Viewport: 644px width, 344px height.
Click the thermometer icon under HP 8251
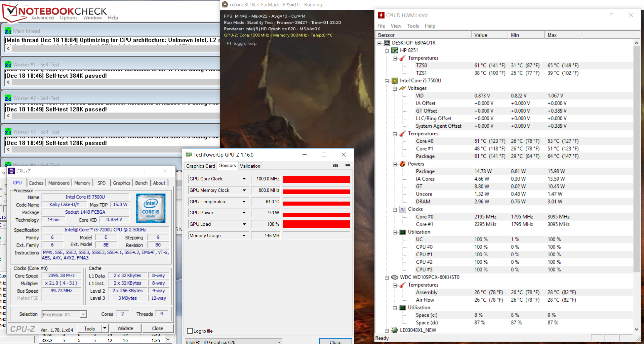tap(402, 58)
